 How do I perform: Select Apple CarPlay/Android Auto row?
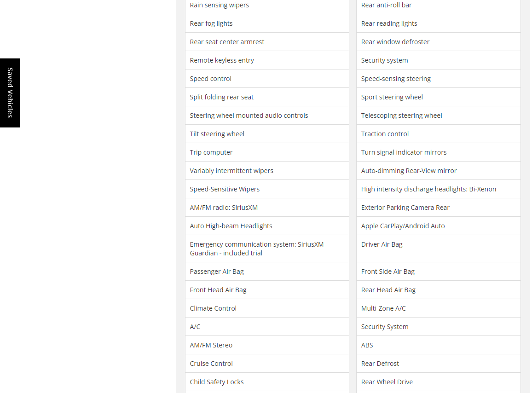403,226
